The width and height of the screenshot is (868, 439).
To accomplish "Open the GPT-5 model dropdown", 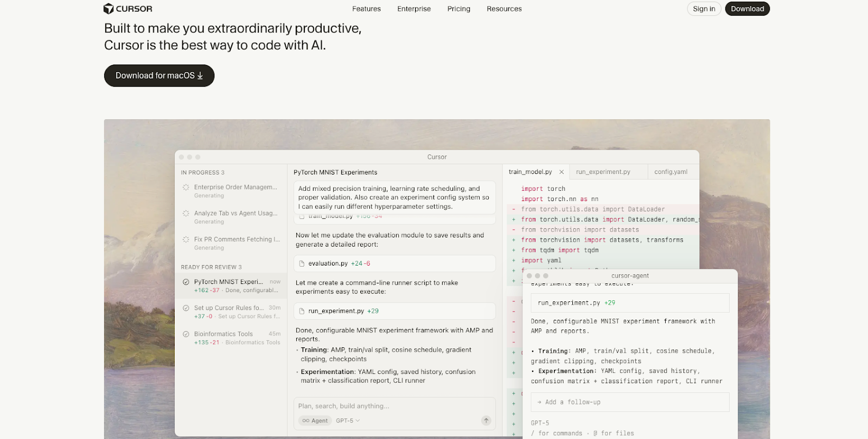I will [x=347, y=421].
